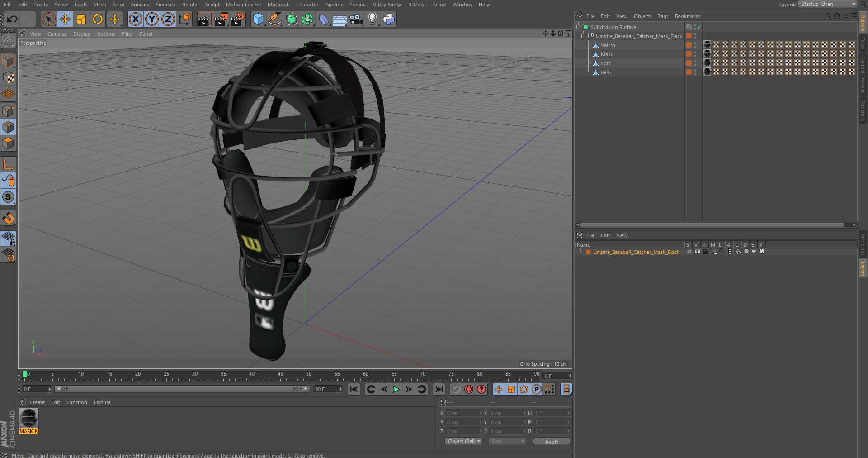Image resolution: width=868 pixels, height=458 pixels.
Task: Toggle X axis lock
Action: pos(135,19)
